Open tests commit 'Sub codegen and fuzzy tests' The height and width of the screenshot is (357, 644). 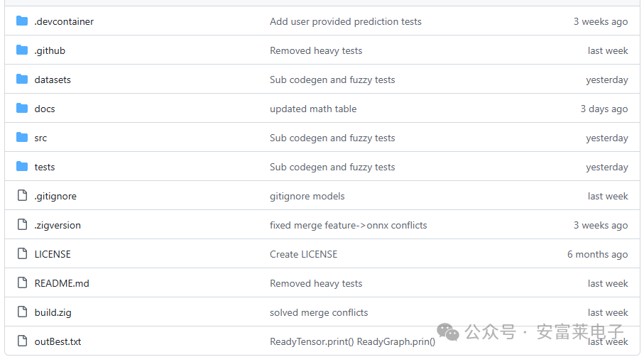coord(332,167)
